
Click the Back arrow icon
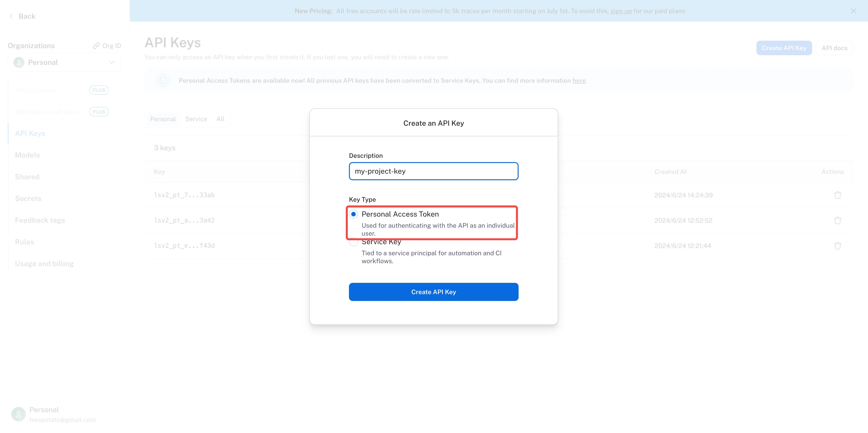(x=12, y=16)
